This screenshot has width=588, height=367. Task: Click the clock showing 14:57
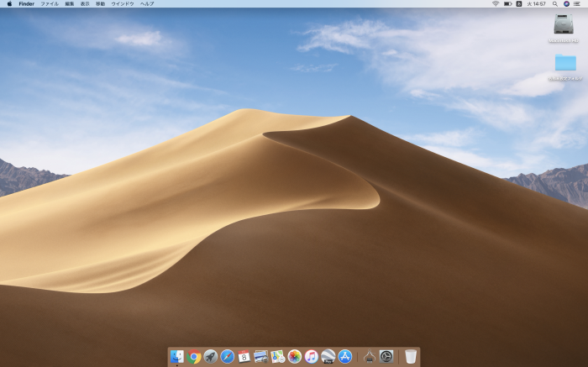[x=536, y=3]
